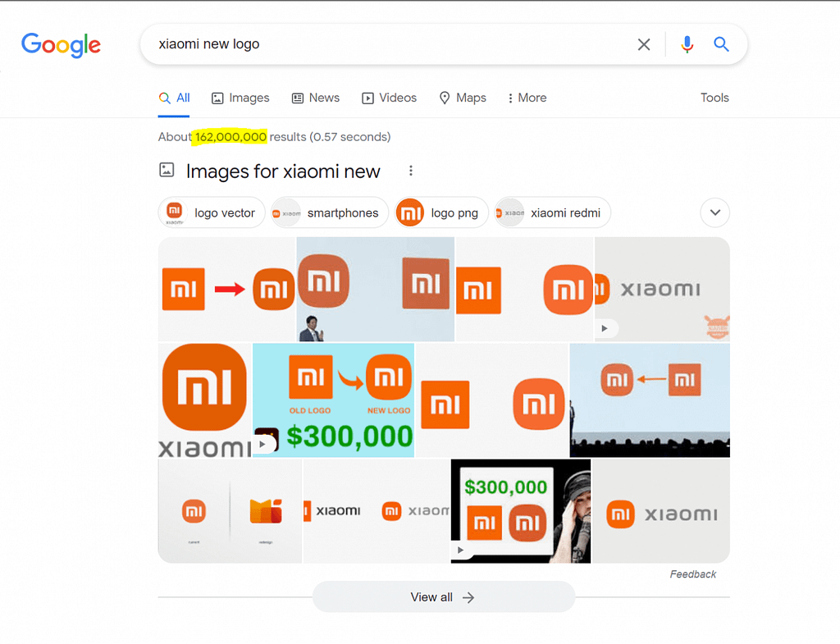The image size is (840, 644).
Task: Open top-row image with square and rounded Mi logos
Action: point(524,290)
